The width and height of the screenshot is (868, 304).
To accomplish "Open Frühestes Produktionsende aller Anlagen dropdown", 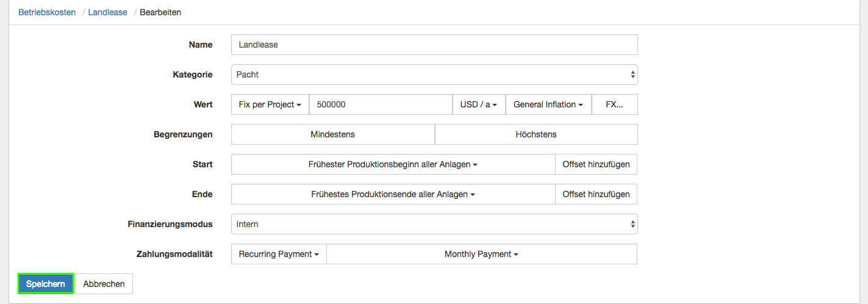I will [393, 194].
